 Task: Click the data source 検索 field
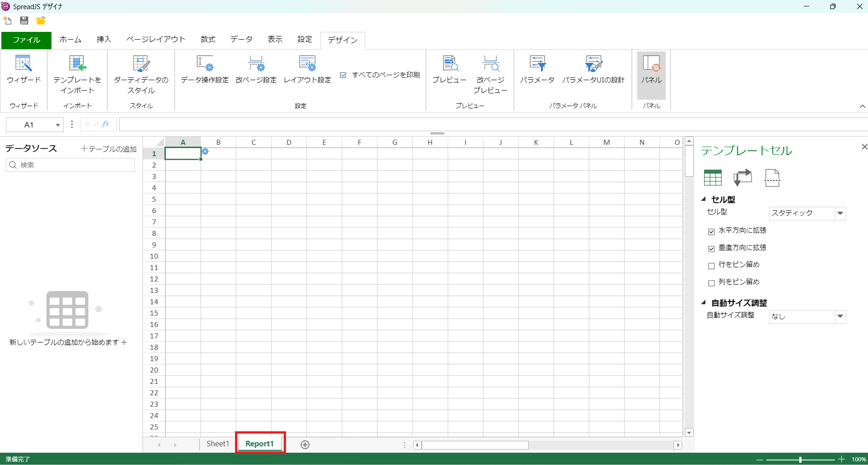pos(70,165)
